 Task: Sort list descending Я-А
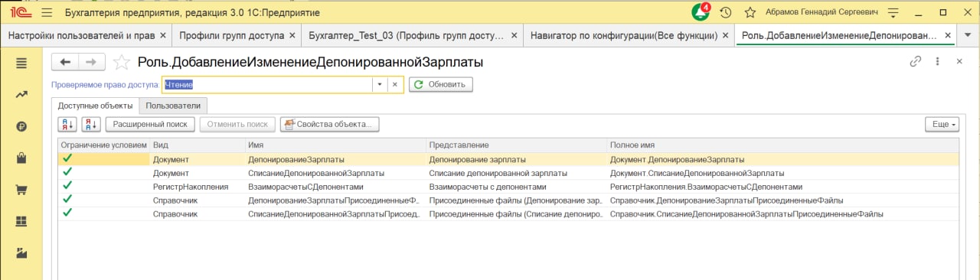tap(91, 124)
